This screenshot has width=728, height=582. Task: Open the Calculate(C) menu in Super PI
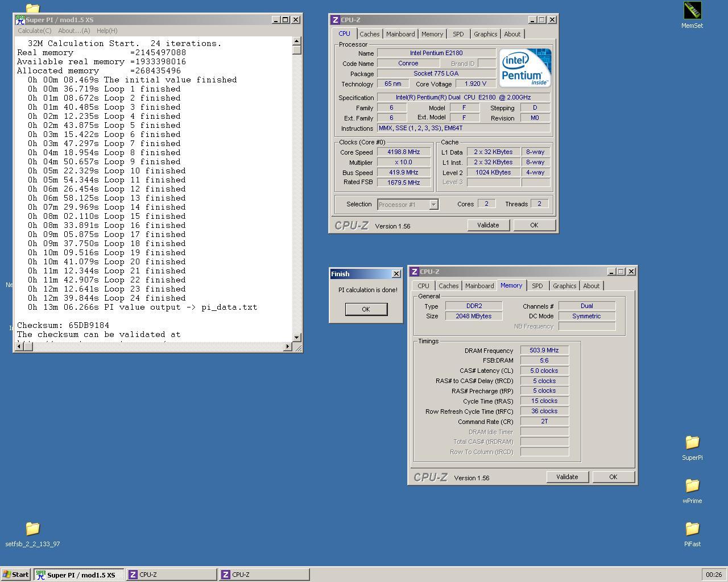34,31
